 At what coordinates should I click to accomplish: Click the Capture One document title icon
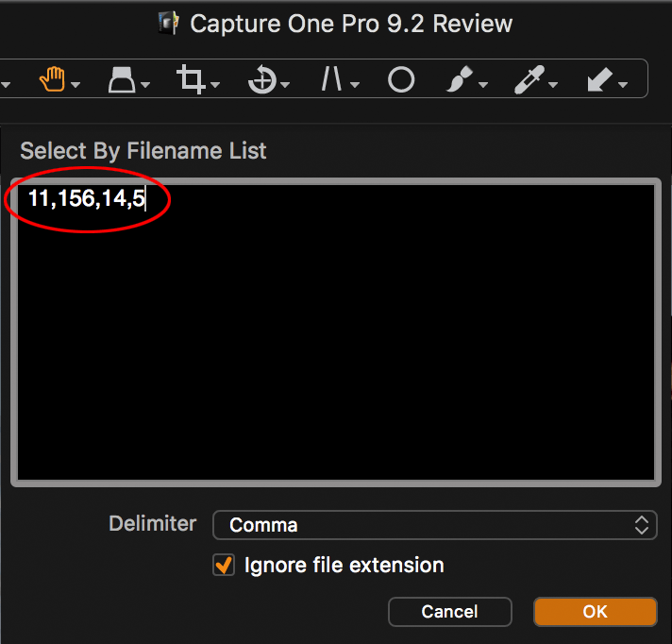click(168, 24)
